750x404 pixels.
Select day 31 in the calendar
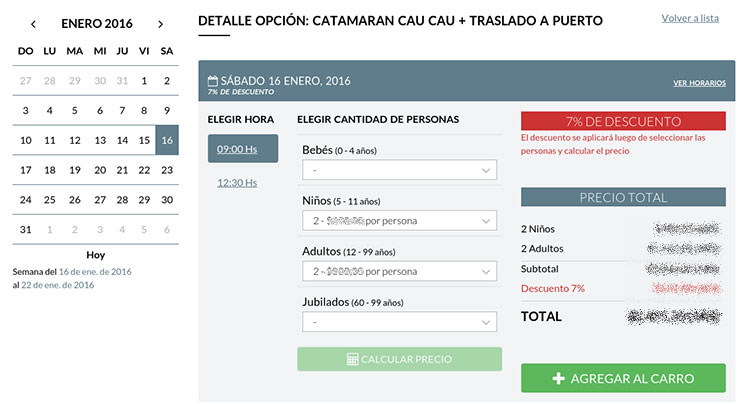tap(25, 229)
